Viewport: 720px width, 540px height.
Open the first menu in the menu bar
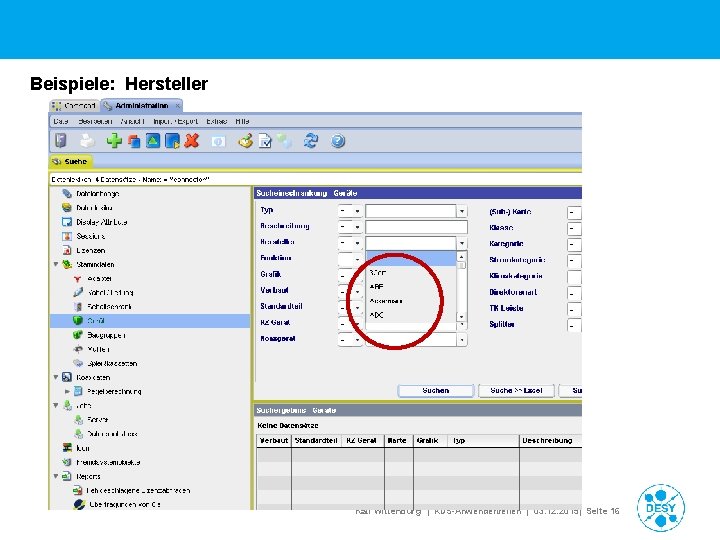(61, 121)
